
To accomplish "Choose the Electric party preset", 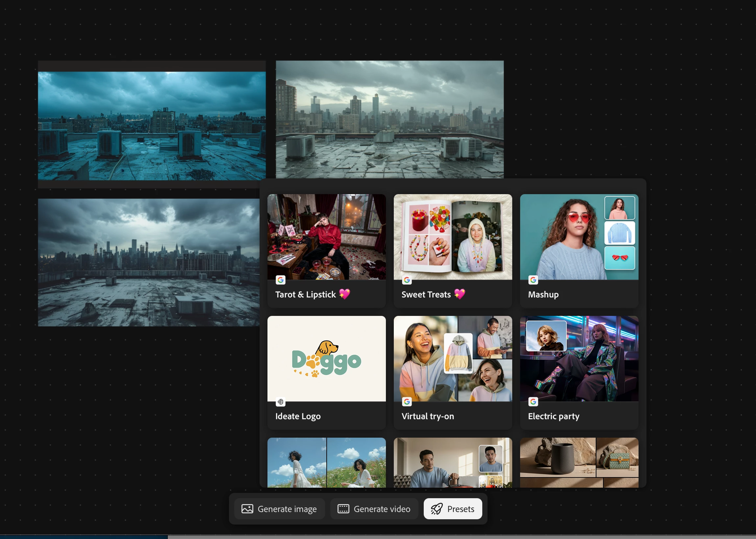I will click(579, 359).
